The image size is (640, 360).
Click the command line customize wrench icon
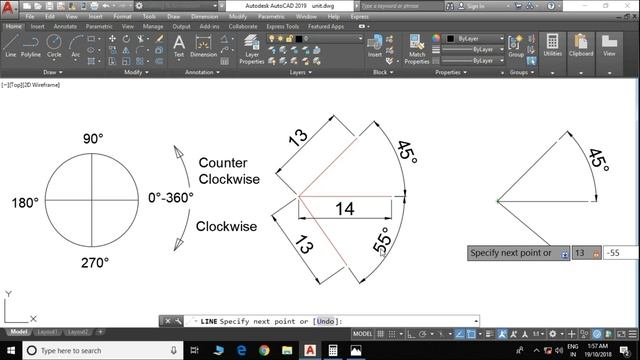pyautogui.click(x=178, y=321)
